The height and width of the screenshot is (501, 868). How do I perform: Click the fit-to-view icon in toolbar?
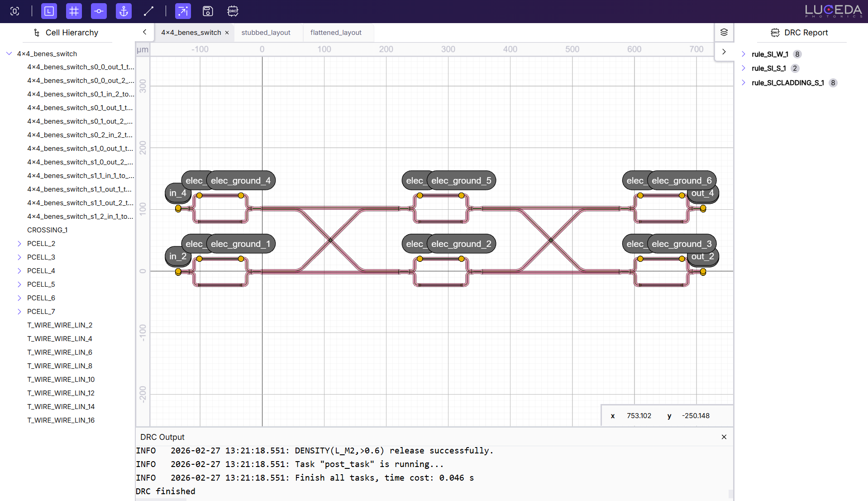pos(15,11)
